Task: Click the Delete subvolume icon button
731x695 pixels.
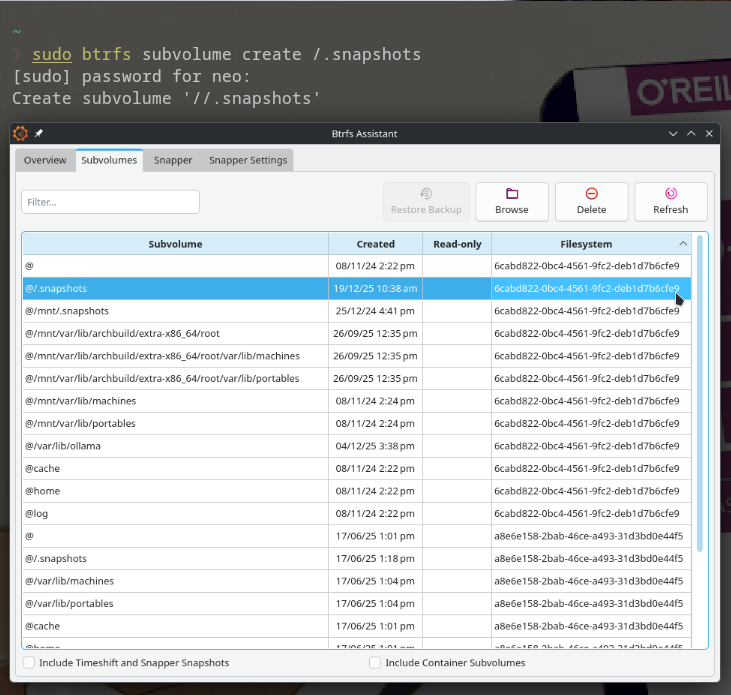Action: pyautogui.click(x=591, y=201)
